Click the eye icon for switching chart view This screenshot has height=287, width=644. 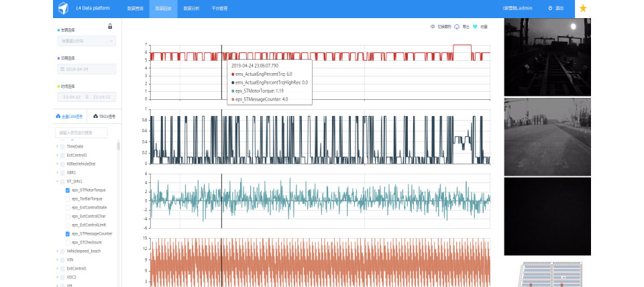pos(433,27)
